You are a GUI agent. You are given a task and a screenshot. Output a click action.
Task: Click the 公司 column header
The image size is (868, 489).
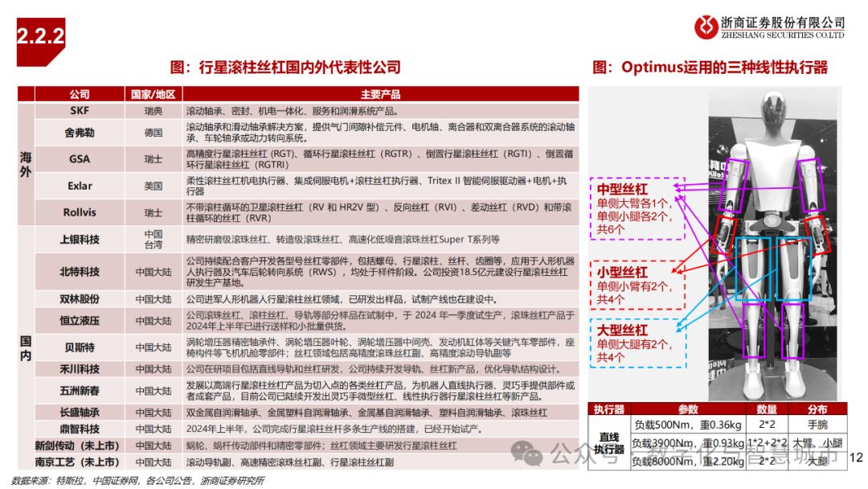click(x=80, y=94)
